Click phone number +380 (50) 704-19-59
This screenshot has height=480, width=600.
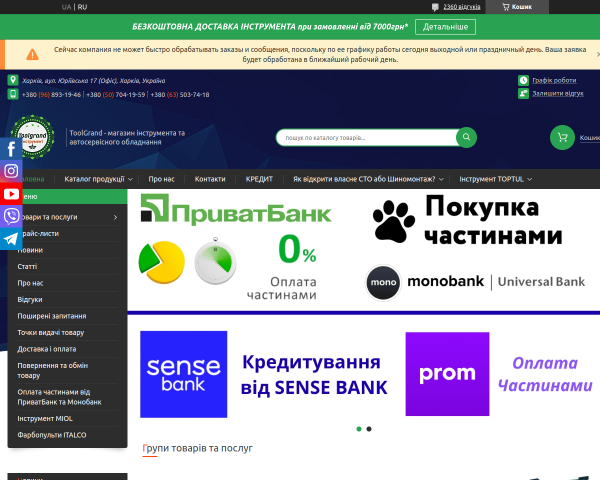(x=116, y=95)
